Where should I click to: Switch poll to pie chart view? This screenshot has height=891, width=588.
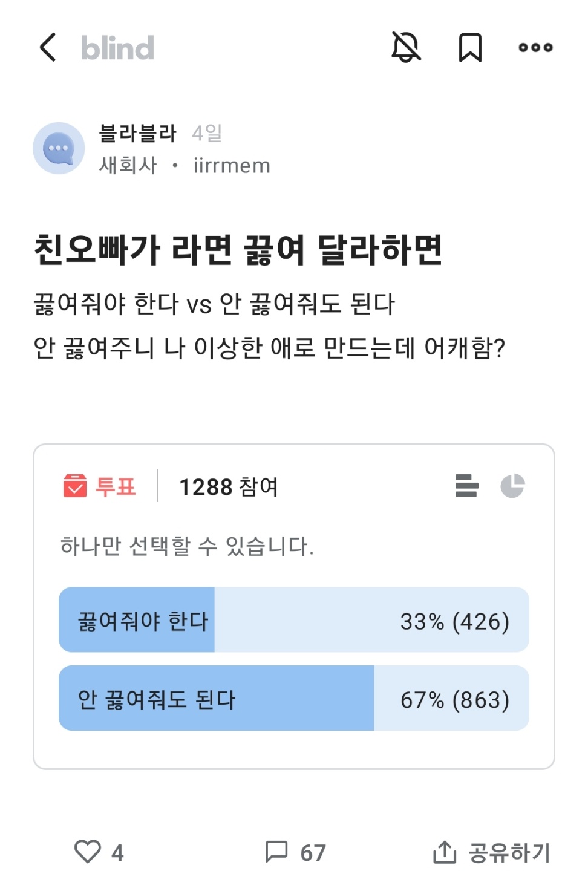[x=512, y=486]
